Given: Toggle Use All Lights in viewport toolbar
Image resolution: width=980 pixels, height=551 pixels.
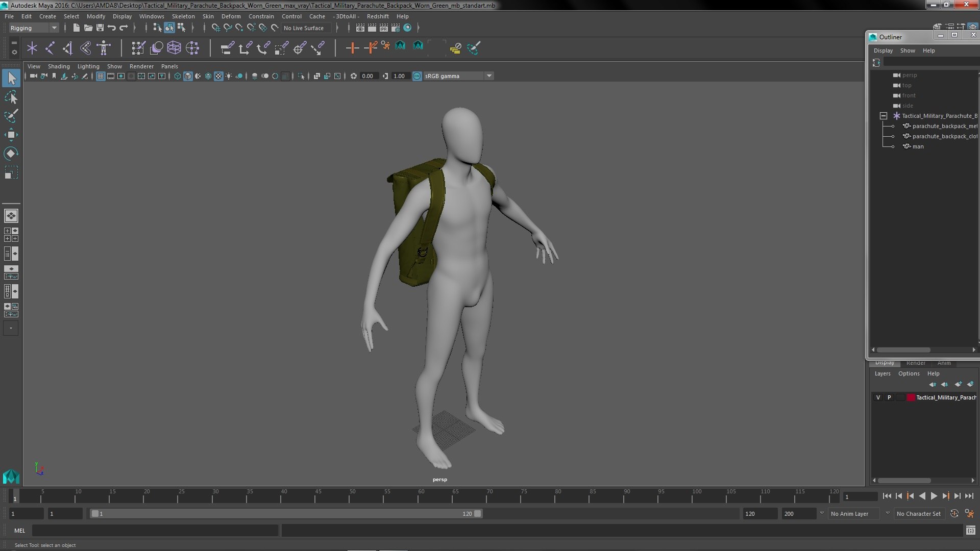Looking at the screenshot, I should point(229,76).
